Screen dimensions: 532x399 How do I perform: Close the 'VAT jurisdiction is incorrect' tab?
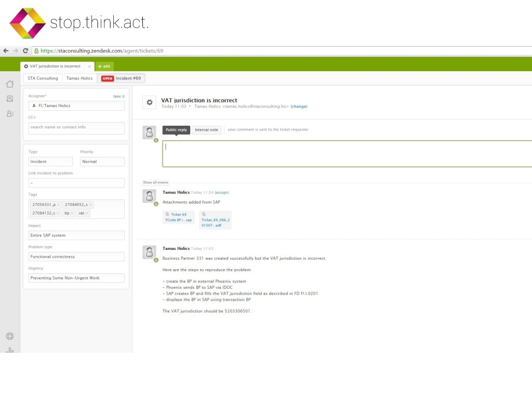tap(89, 66)
